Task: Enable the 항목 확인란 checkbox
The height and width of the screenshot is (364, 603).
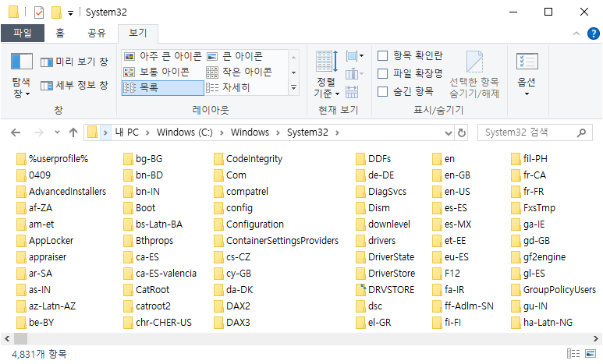Action: [x=382, y=56]
